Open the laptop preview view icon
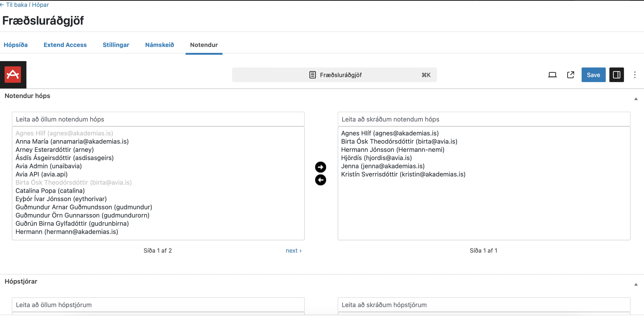Screen dimensions: 644x316 (x=552, y=75)
